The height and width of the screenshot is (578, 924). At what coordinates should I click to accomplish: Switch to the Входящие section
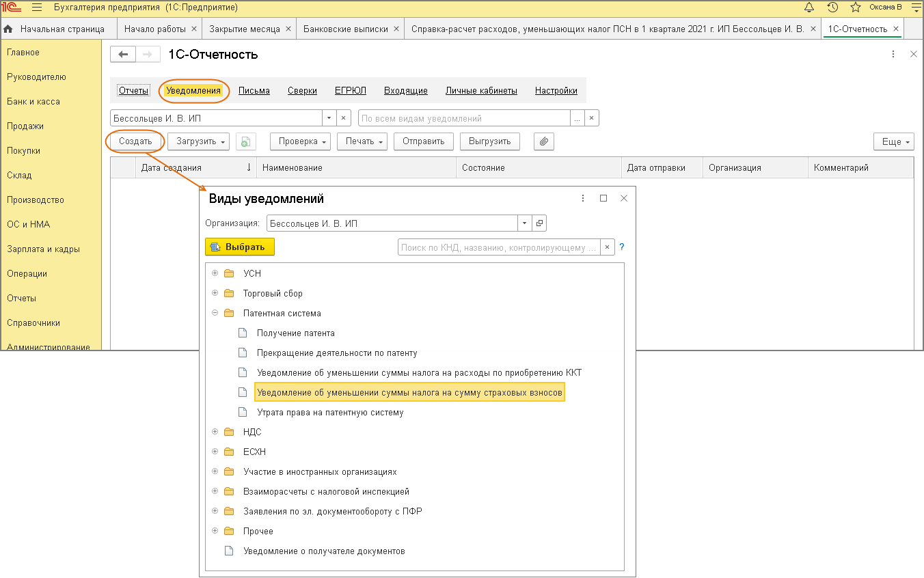pos(406,90)
